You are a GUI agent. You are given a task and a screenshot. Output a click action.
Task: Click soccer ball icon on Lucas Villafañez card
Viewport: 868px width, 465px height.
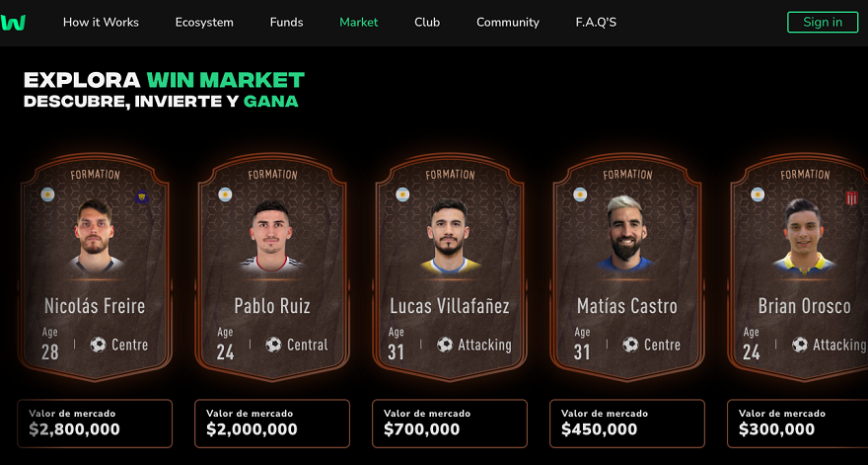click(x=445, y=345)
